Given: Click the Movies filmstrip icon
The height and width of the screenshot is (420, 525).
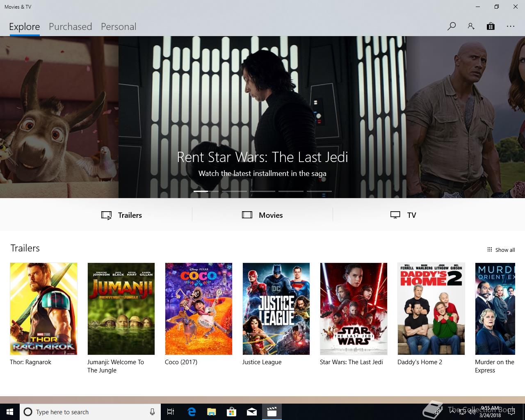Looking at the screenshot, I should (x=247, y=215).
